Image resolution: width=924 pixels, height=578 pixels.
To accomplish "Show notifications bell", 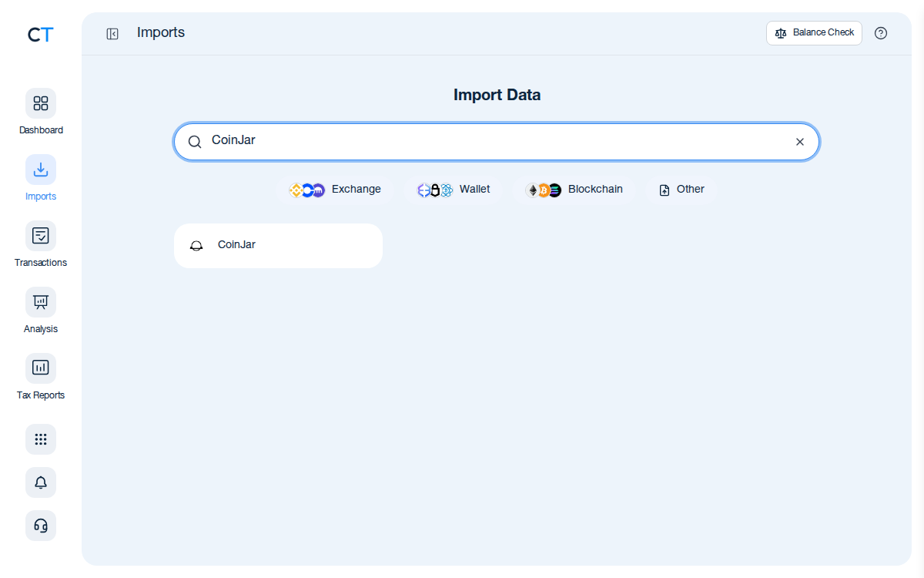I will (x=41, y=482).
